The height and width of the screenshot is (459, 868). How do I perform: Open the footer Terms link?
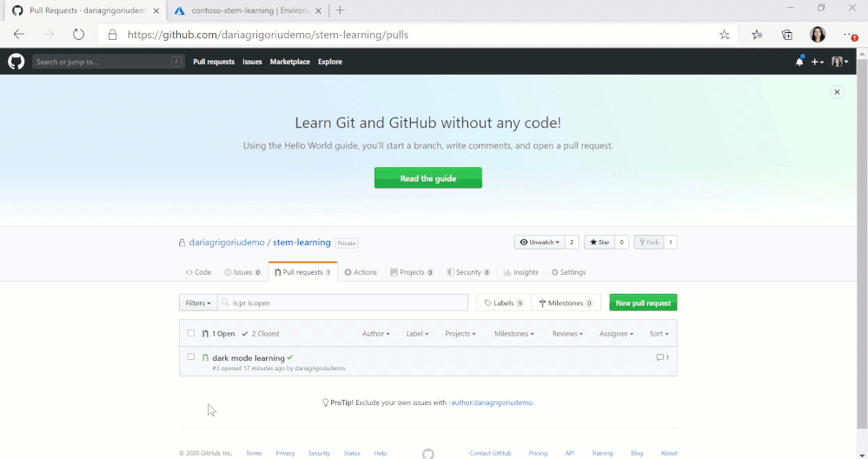click(x=254, y=453)
